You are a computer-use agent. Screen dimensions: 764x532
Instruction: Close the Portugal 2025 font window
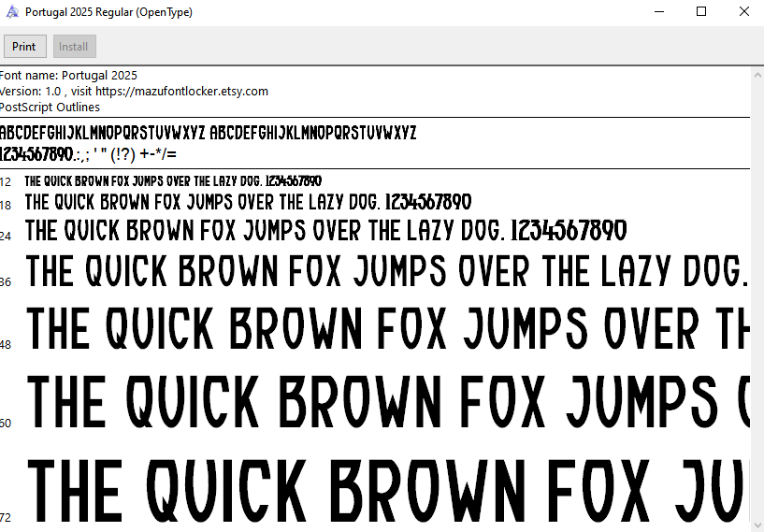pyautogui.click(x=743, y=12)
